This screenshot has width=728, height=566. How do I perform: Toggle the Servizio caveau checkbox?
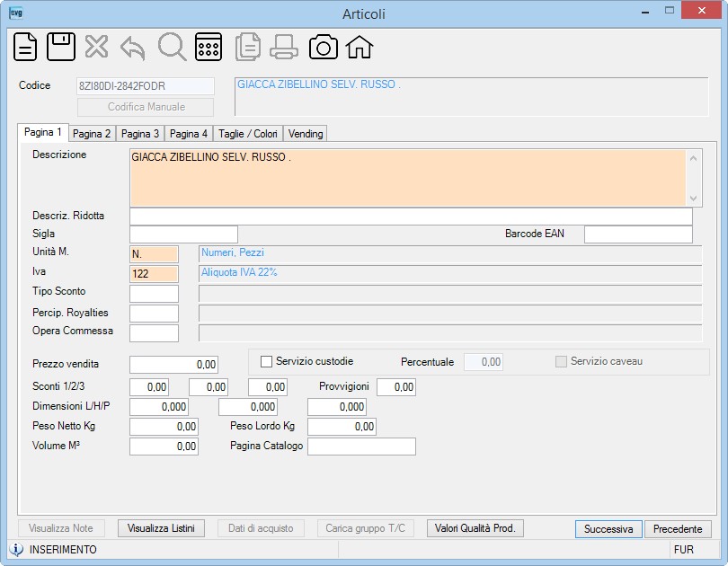coord(562,361)
